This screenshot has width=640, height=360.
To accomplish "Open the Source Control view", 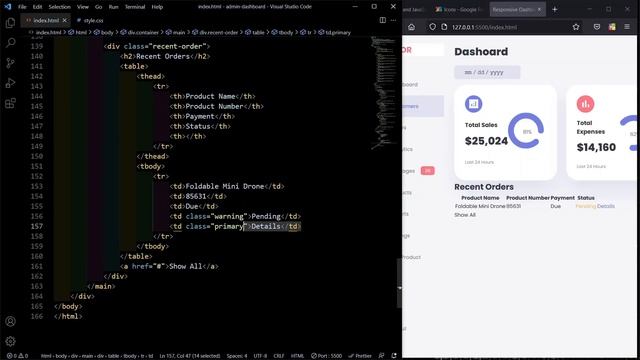I will (x=11, y=63).
